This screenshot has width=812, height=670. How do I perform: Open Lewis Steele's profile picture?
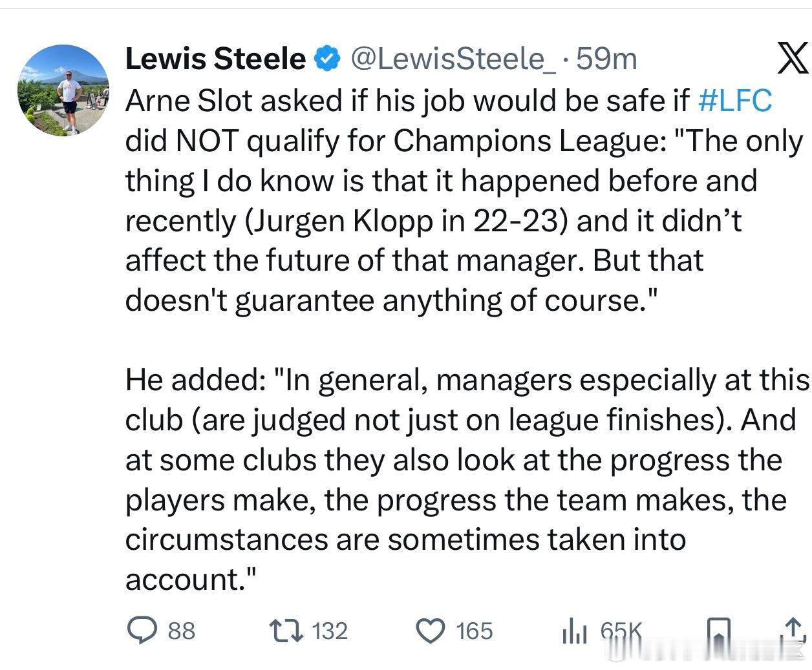pyautogui.click(x=63, y=90)
